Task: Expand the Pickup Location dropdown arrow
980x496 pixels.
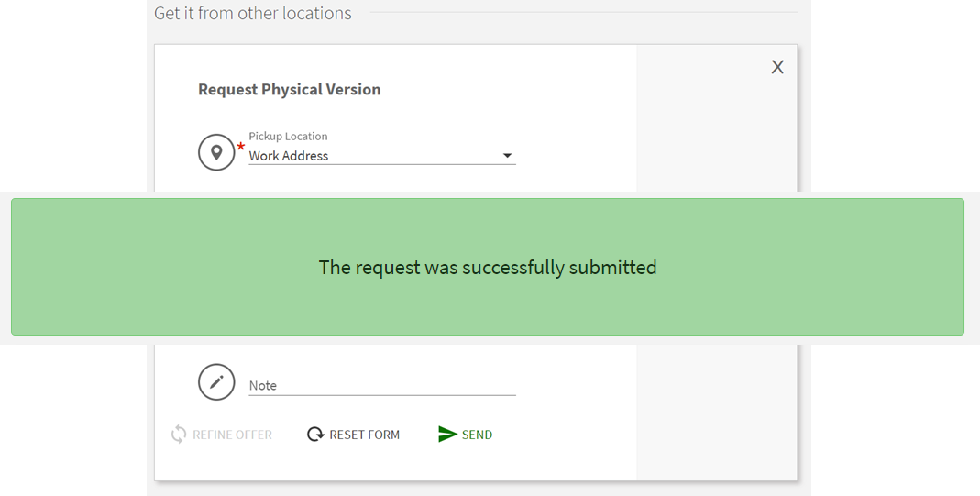Action: coord(507,156)
